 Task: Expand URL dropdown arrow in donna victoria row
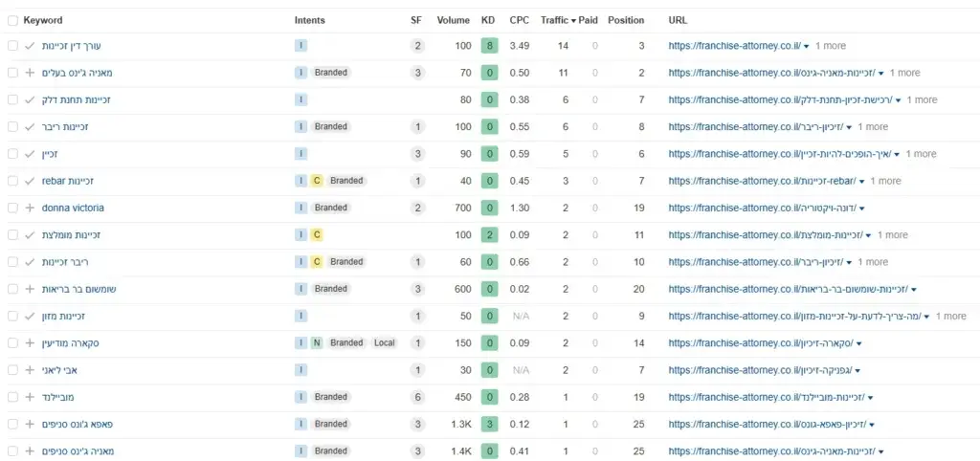[862, 209]
